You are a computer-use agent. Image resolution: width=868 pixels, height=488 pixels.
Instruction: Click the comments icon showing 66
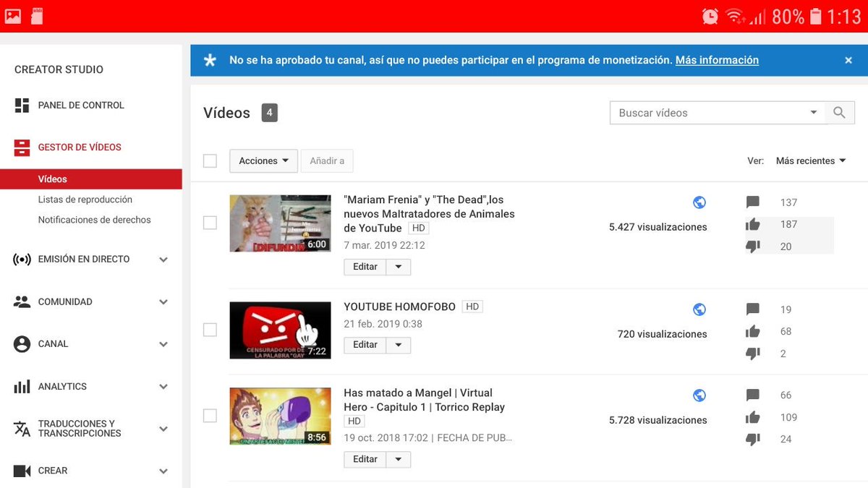pos(753,395)
